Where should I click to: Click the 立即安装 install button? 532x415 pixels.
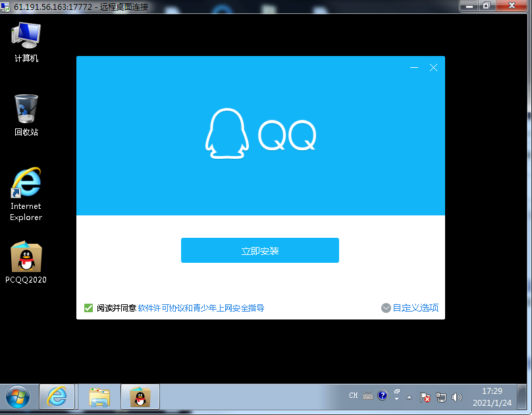(x=259, y=250)
